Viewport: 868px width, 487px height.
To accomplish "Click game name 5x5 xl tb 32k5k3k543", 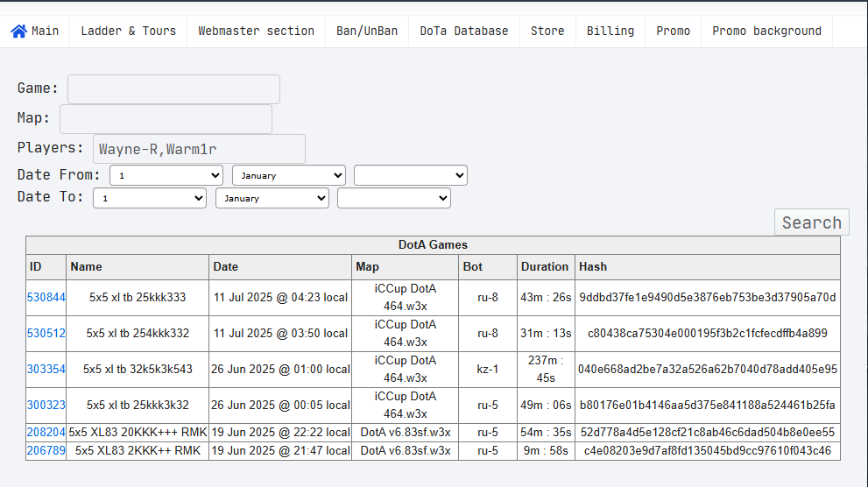I will [138, 369].
